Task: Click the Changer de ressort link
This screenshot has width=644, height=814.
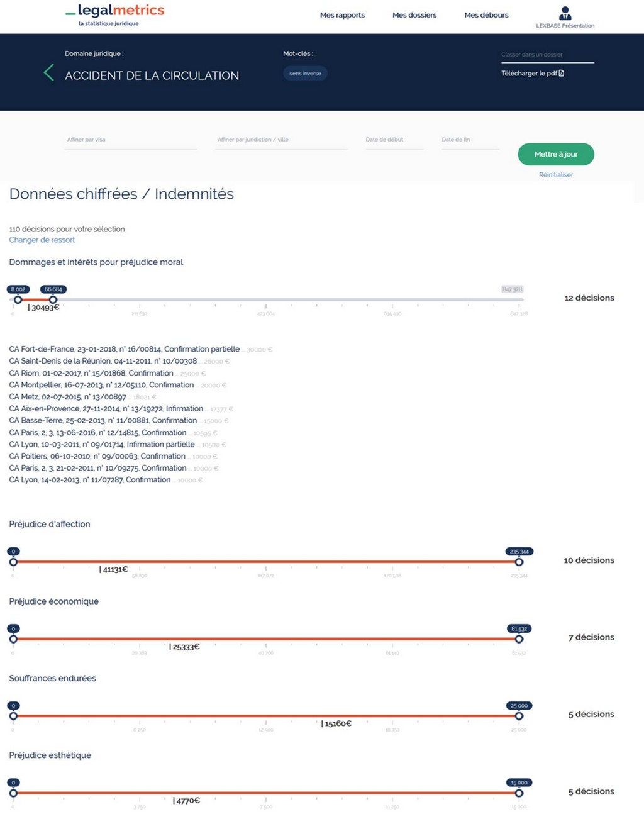Action: (42, 240)
